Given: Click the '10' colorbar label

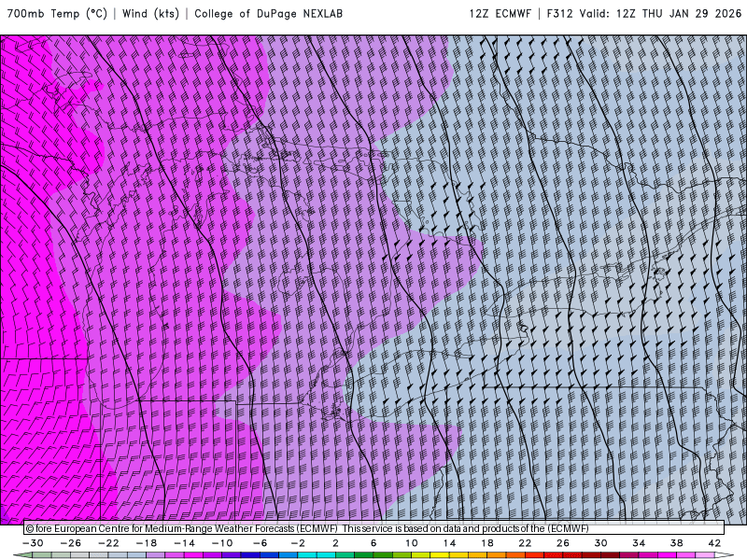Looking at the screenshot, I should click(412, 543).
